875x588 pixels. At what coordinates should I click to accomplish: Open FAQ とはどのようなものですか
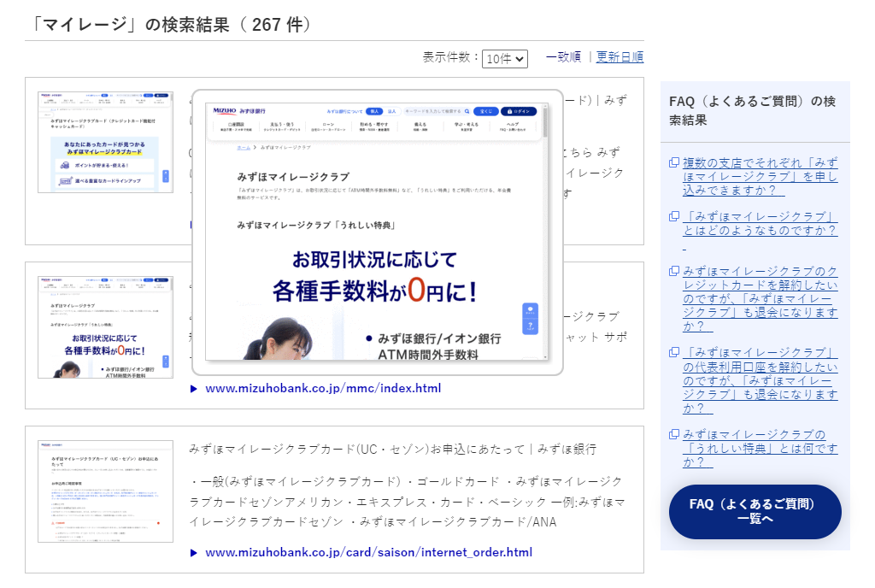760,223
